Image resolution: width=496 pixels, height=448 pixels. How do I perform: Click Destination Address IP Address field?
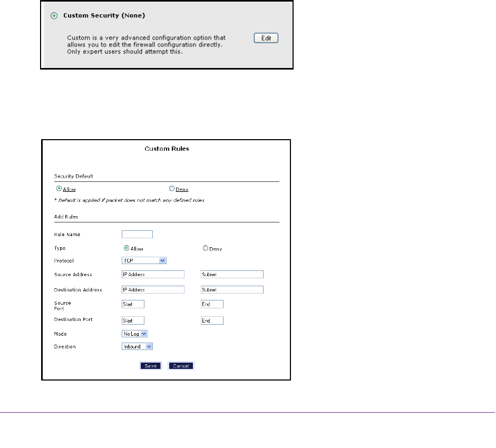(x=153, y=289)
